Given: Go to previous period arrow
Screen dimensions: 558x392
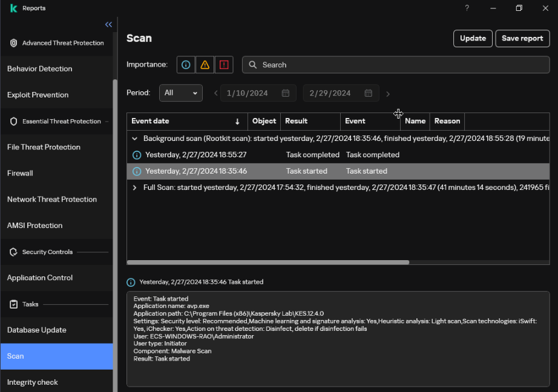Looking at the screenshot, I should coord(215,93).
